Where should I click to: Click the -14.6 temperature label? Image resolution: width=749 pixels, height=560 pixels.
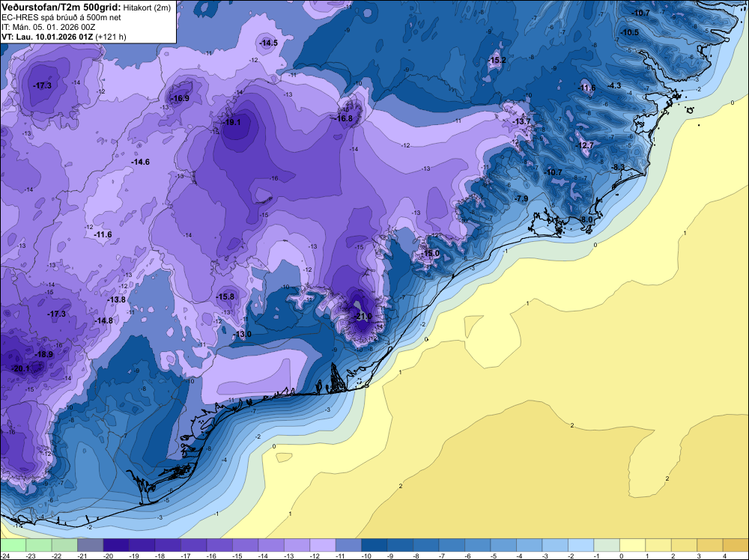[x=141, y=162]
